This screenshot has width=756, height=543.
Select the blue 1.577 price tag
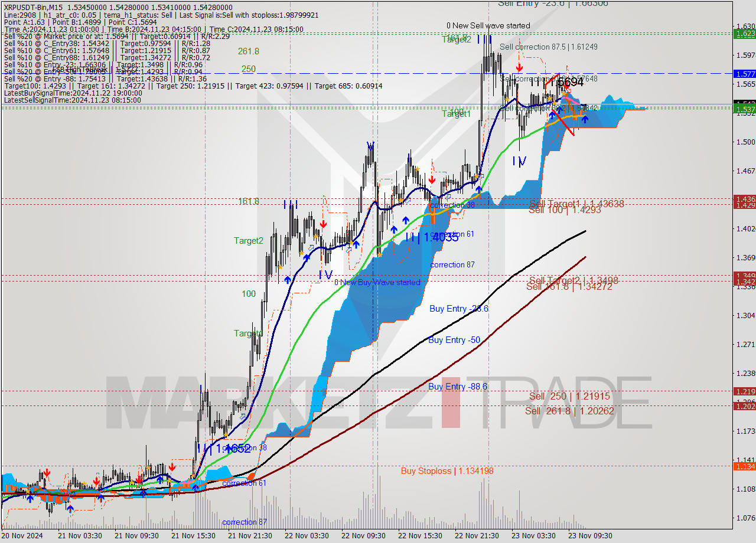[x=744, y=74]
